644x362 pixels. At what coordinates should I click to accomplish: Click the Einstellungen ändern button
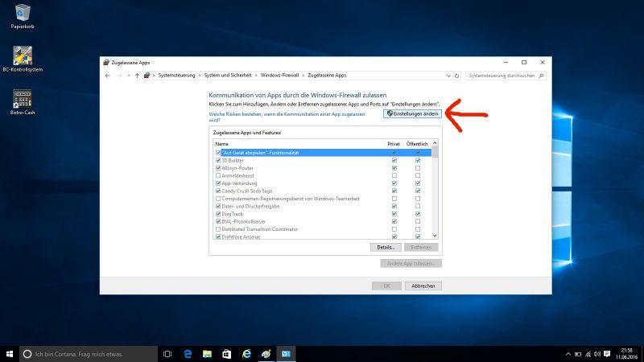pyautogui.click(x=412, y=113)
